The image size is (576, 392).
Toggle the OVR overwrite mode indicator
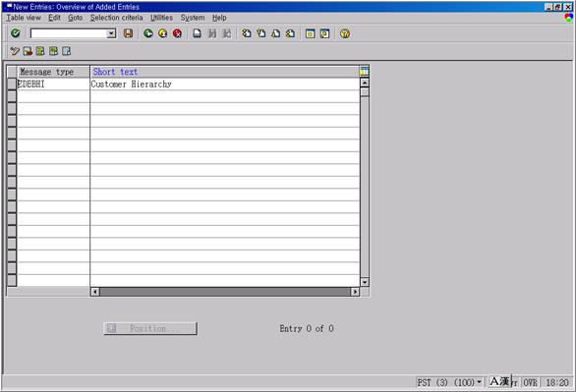pos(530,382)
